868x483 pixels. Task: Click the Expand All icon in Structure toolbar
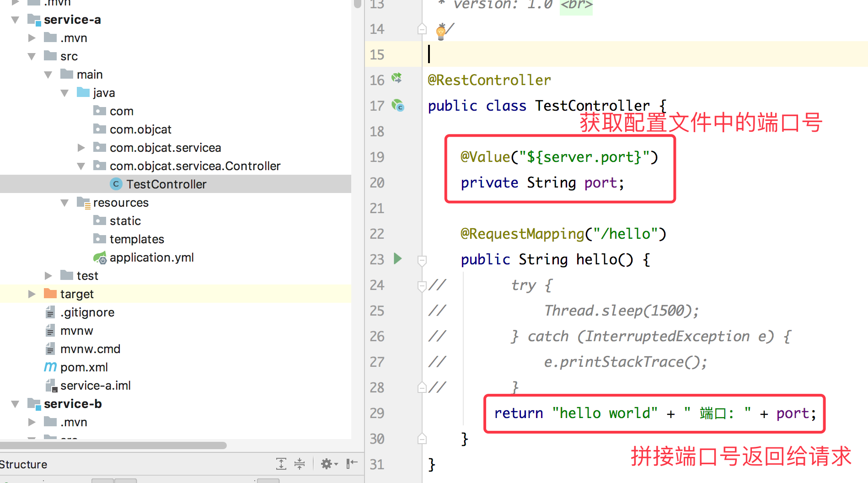[x=281, y=464]
